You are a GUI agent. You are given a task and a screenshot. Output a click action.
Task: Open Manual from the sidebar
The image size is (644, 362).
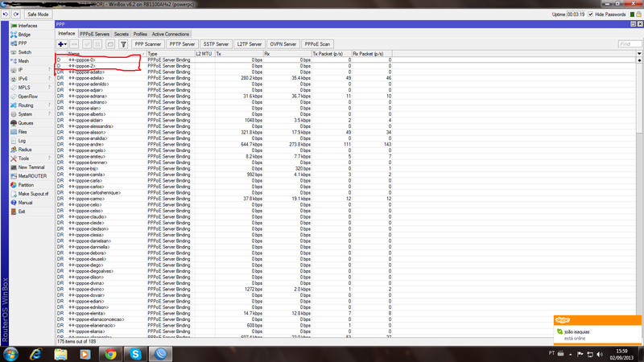click(25, 203)
